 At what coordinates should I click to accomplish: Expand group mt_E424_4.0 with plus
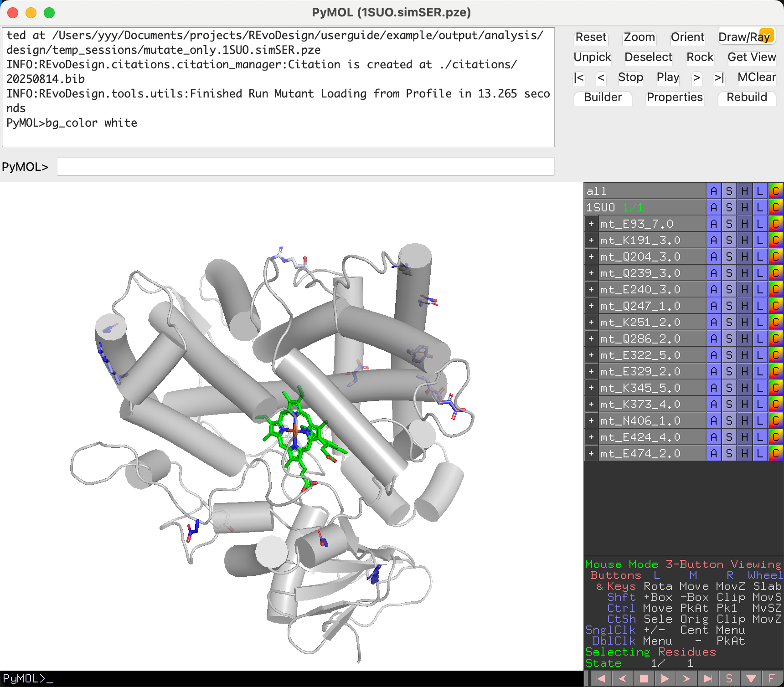pyautogui.click(x=591, y=437)
